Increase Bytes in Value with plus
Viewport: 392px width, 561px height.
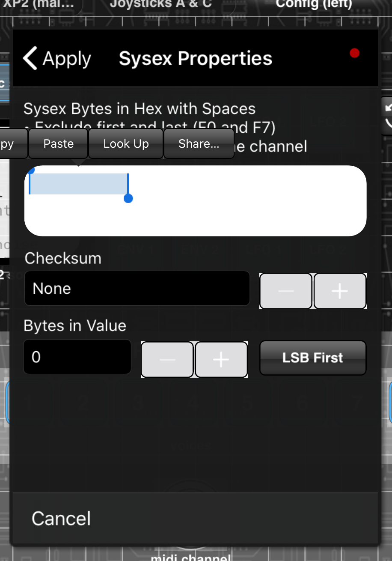[221, 359]
